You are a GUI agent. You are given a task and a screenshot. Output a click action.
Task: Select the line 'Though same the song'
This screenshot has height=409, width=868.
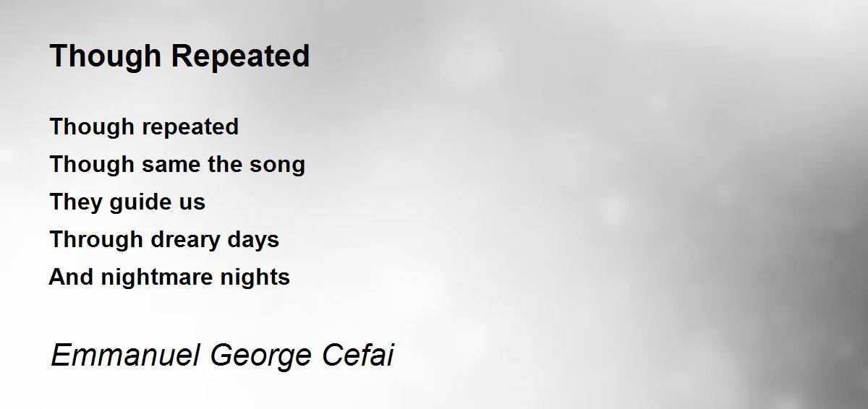click(177, 165)
